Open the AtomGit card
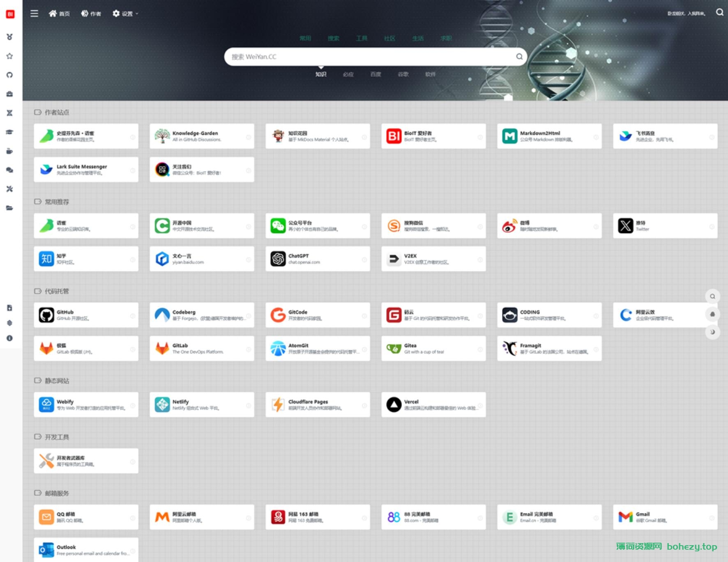The image size is (728, 562). pyautogui.click(x=318, y=349)
